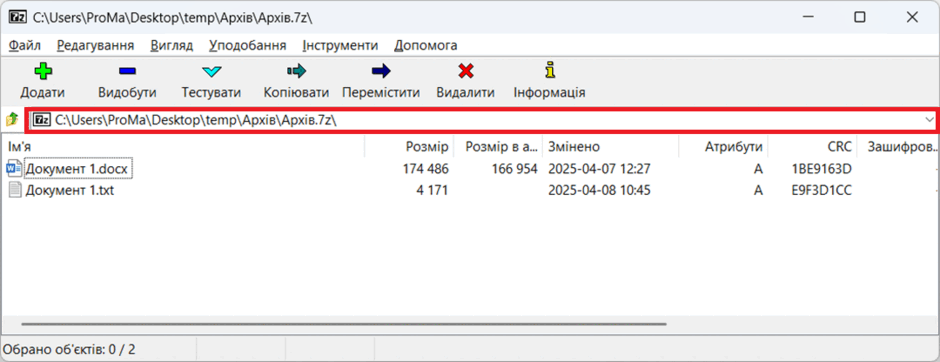The width and height of the screenshot is (940, 362).
Task: Go up one folder level icon
Action: tap(12, 120)
